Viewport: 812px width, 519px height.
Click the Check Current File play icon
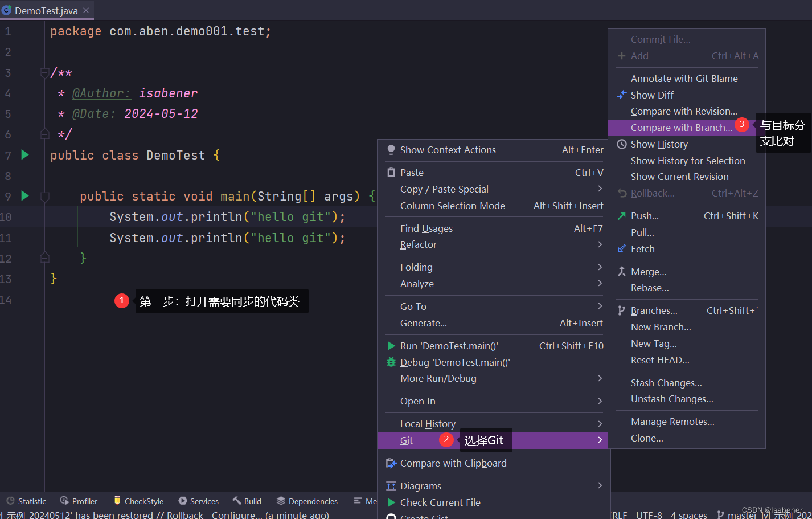click(391, 502)
